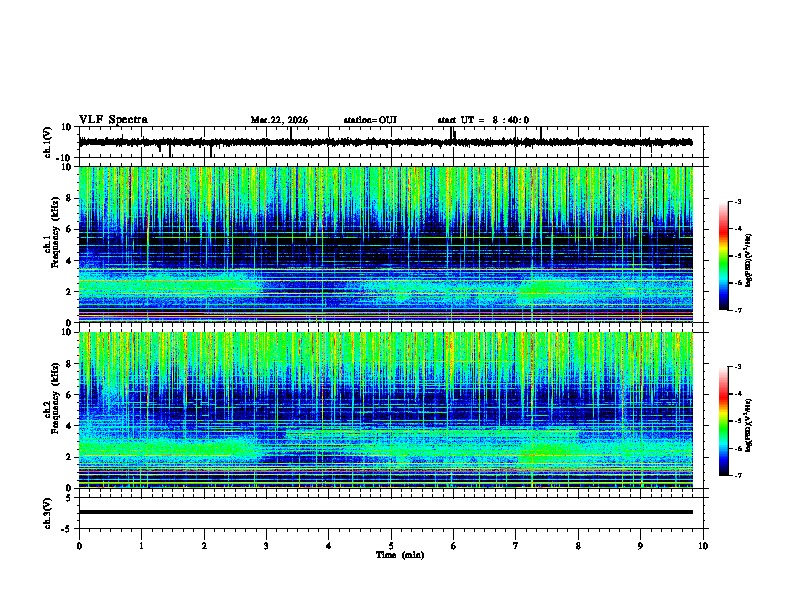
Task: Click the "2" minute tick label
Action: [x=204, y=546]
